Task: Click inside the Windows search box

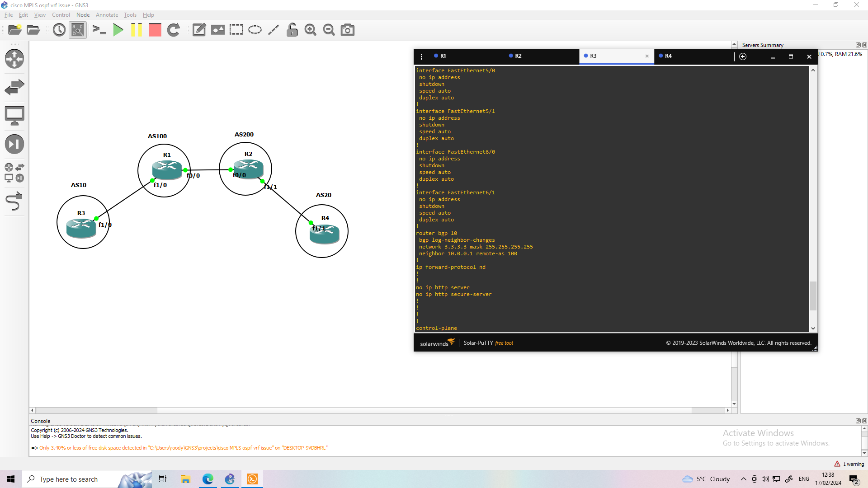Action: (x=68, y=479)
